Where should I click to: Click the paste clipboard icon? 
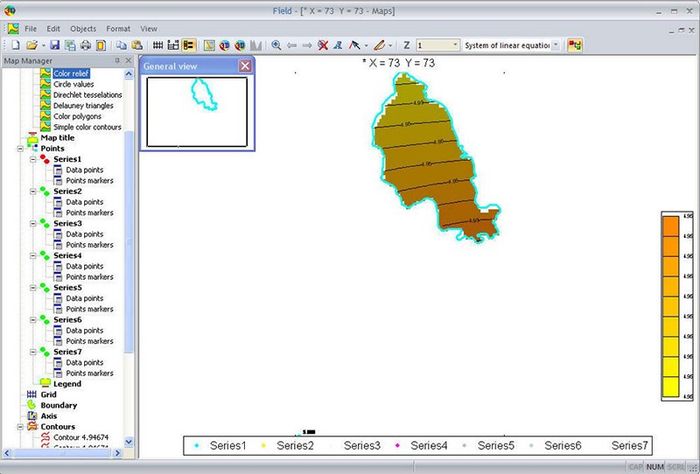(x=137, y=45)
